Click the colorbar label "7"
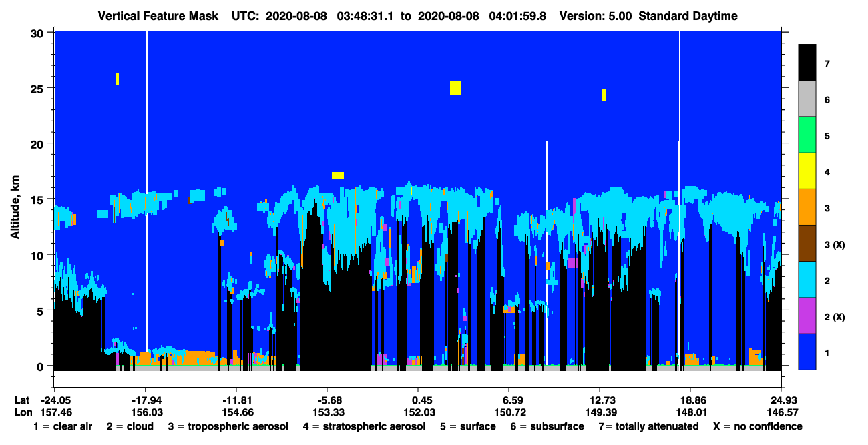868x445 pixels. (827, 64)
